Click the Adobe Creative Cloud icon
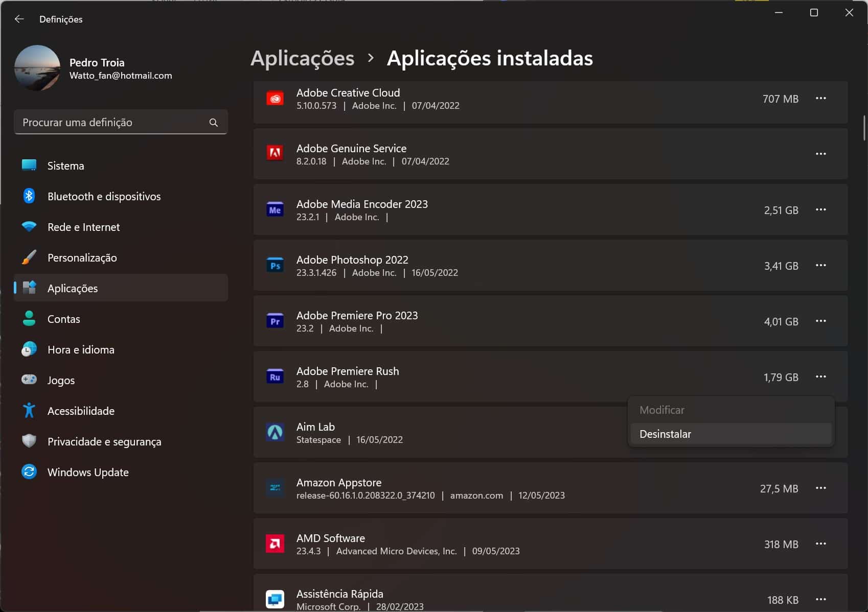Screen dimensions: 868x612 click(x=275, y=99)
